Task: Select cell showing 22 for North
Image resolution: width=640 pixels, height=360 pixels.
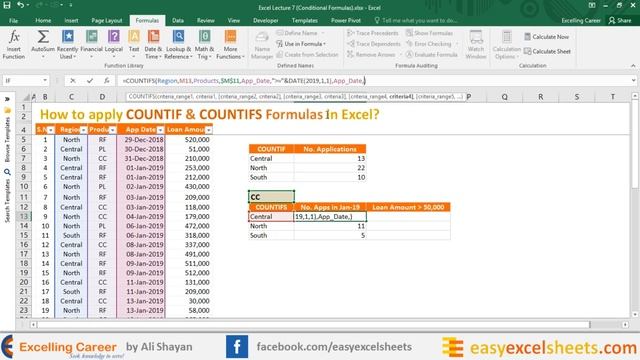Action: click(330, 168)
